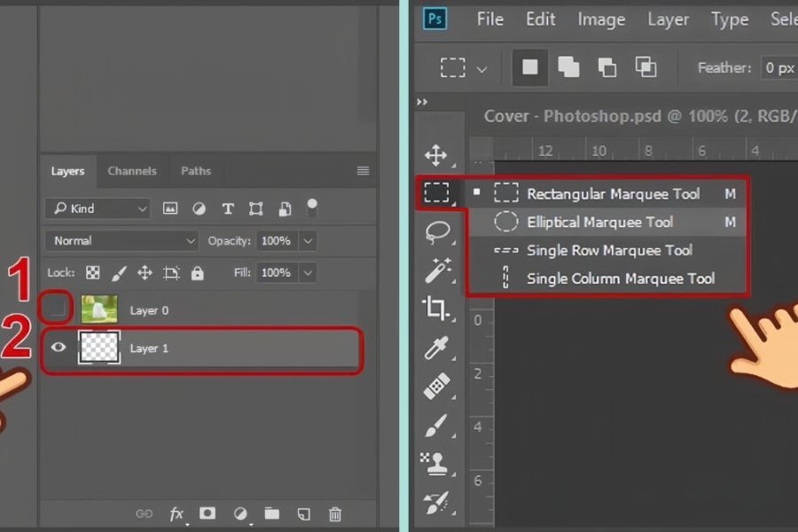Expand the Kind filter dropdown
Screen dimensions: 798x532
coord(98,208)
